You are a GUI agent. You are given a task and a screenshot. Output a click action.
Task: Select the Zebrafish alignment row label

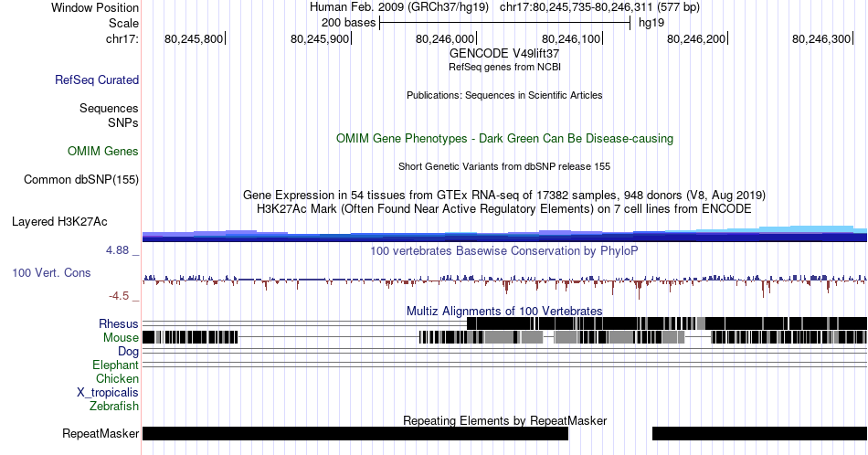[x=113, y=406]
